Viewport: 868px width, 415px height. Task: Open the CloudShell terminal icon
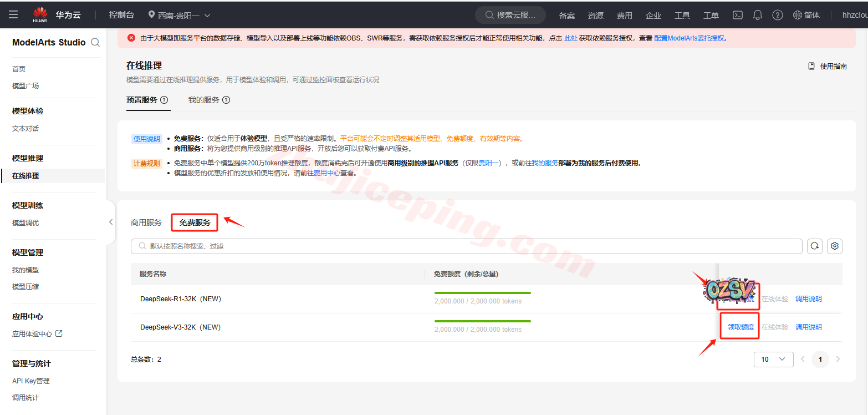738,15
